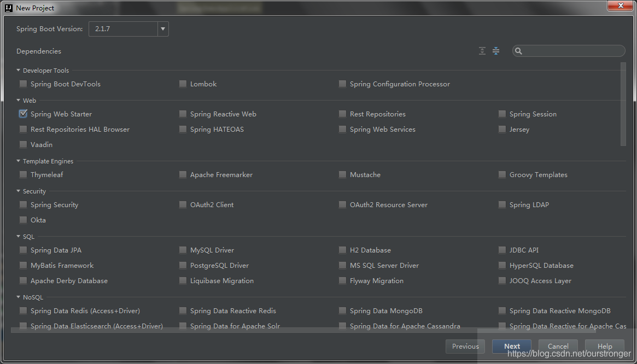Image resolution: width=637 pixels, height=364 pixels.
Task: Enable the Lombok checkbox
Action: (183, 84)
